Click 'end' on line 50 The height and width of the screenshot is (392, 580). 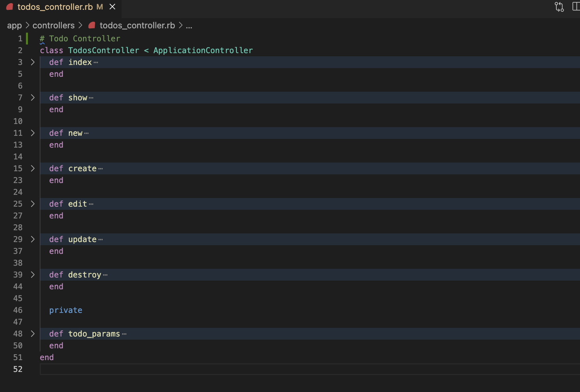[56, 346]
